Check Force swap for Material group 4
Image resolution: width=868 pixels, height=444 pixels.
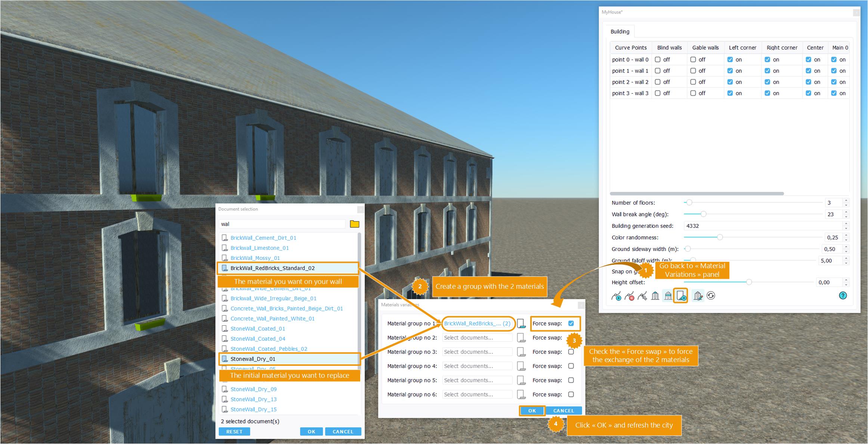(571, 366)
